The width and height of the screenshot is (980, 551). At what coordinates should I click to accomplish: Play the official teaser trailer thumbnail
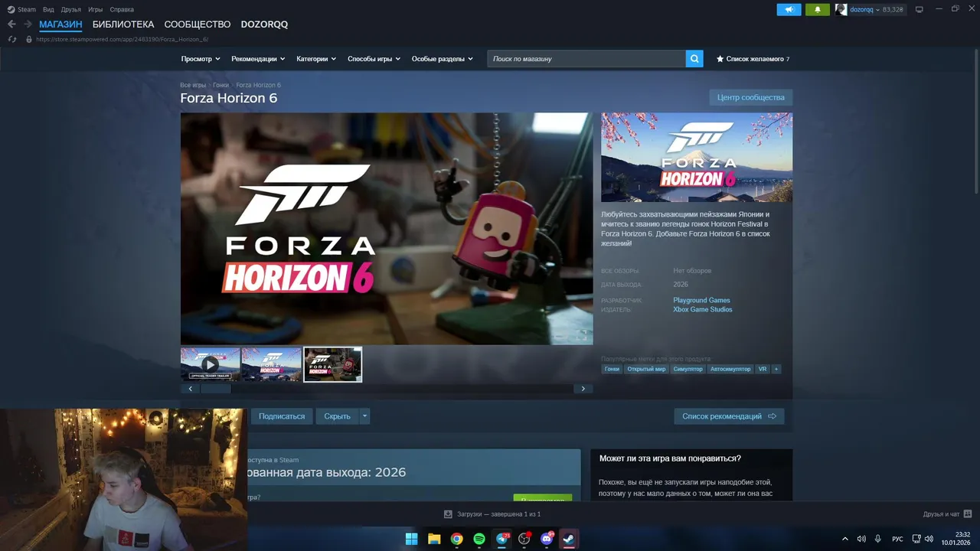click(x=211, y=364)
